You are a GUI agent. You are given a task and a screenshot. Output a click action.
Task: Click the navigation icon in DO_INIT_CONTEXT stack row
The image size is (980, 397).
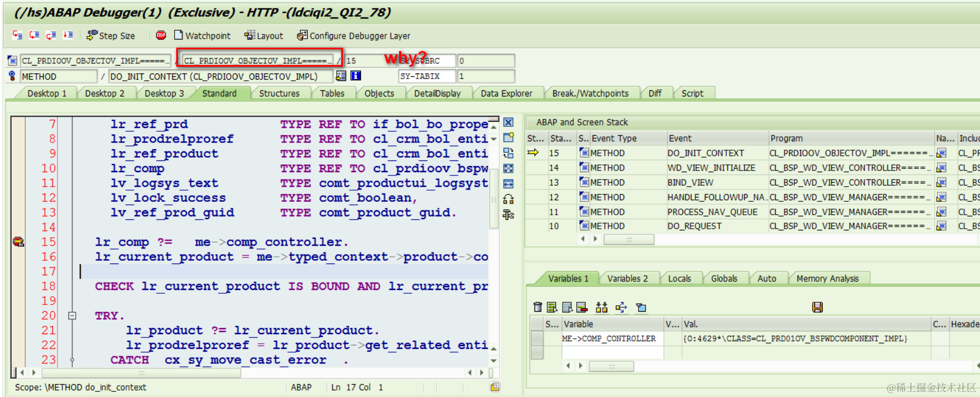coord(941,153)
